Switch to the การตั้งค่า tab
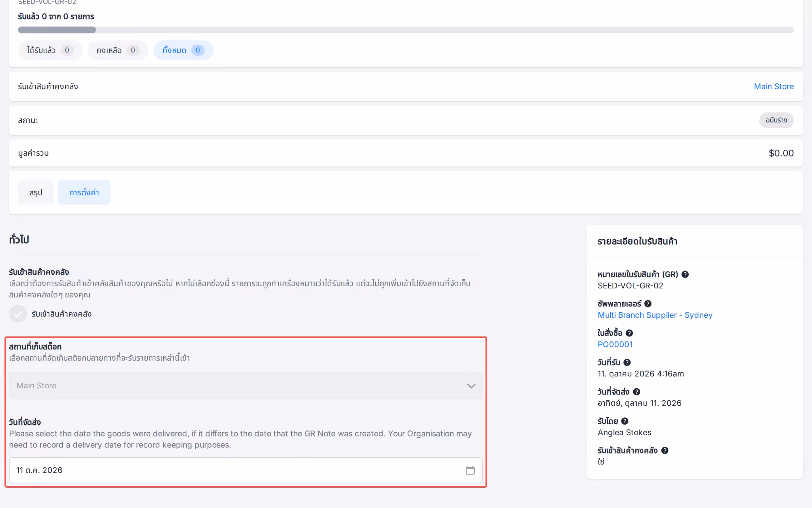The width and height of the screenshot is (812, 508). (x=84, y=192)
